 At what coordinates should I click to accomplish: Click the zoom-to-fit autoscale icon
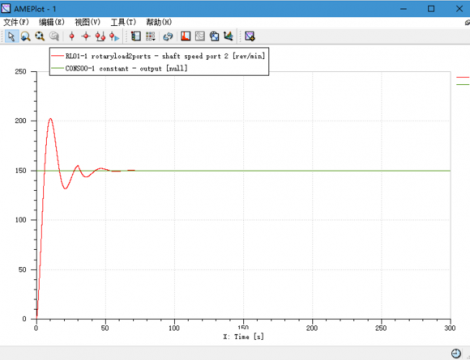coord(40,36)
